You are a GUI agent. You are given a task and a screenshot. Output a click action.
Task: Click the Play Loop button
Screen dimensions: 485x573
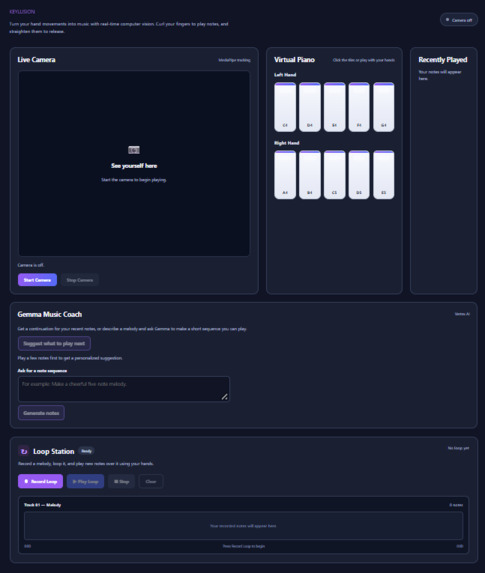tap(86, 481)
